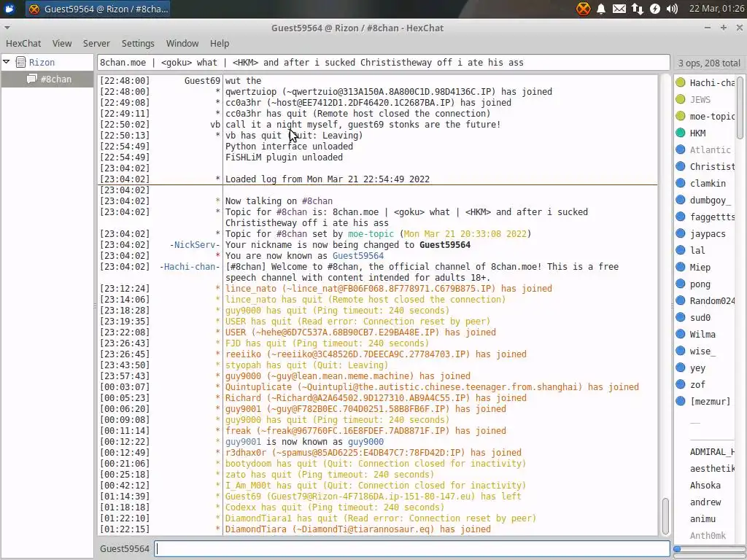Image resolution: width=747 pixels, height=560 pixels.
Task: Click the blue dot next to [mezmur]
Action: click(x=681, y=401)
